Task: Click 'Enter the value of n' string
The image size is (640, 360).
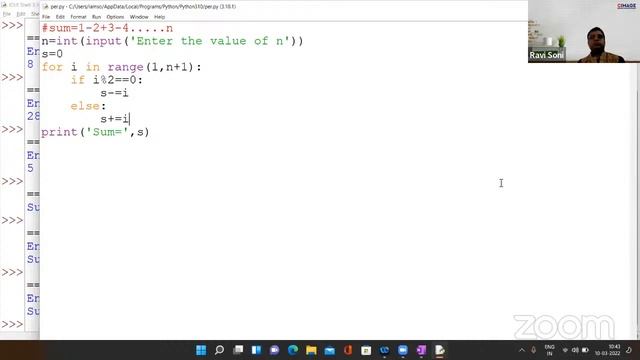Action: pyautogui.click(x=209, y=41)
